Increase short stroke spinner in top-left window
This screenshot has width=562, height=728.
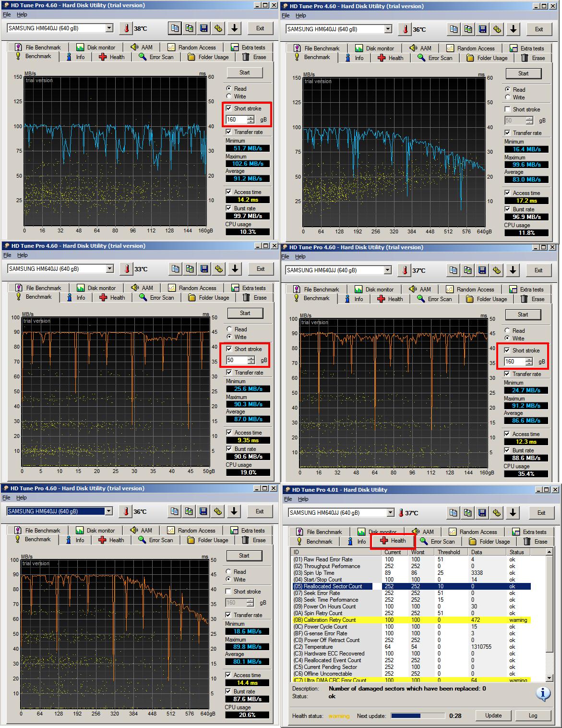pos(251,118)
